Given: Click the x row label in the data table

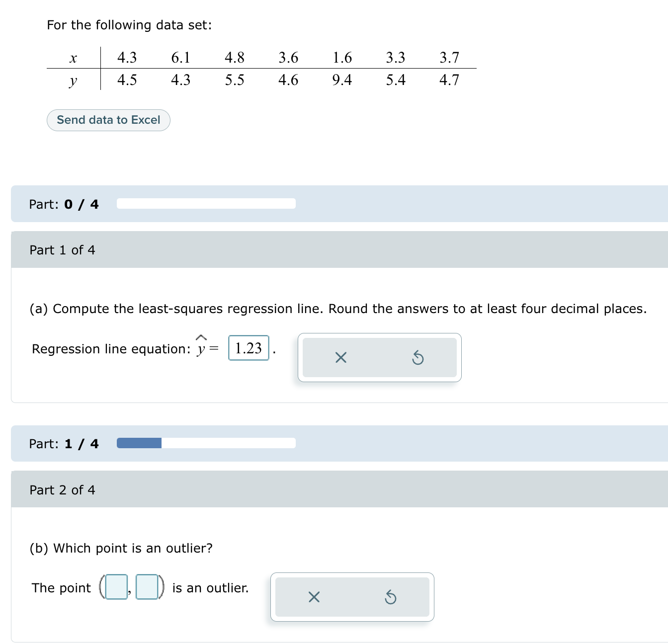Looking at the screenshot, I should (x=73, y=58).
